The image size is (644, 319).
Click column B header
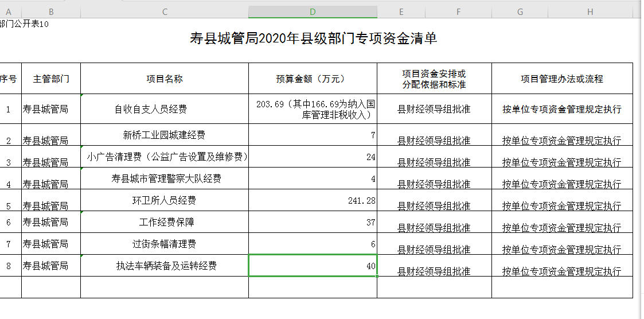tap(51, 12)
